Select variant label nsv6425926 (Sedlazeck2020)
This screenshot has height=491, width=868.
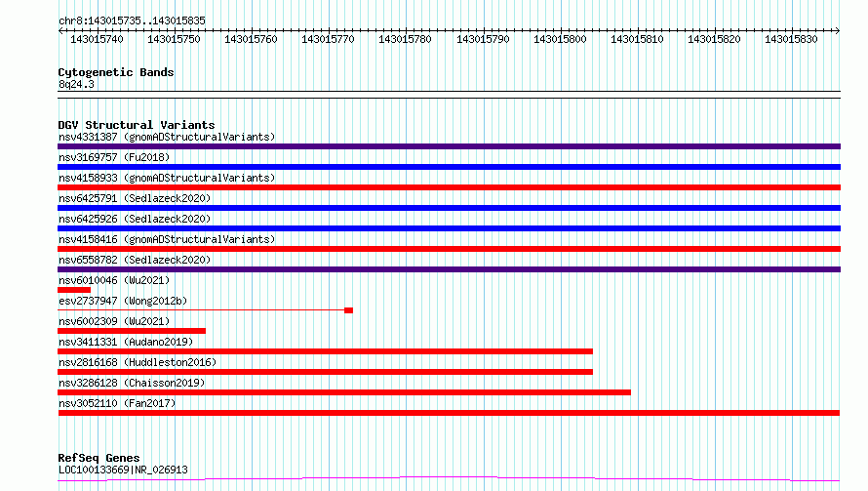(x=135, y=219)
